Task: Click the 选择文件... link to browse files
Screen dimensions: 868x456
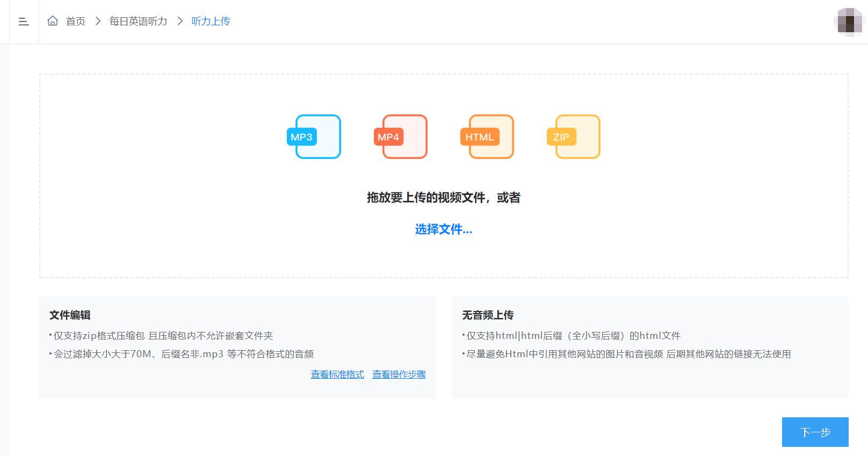Action: coord(444,229)
